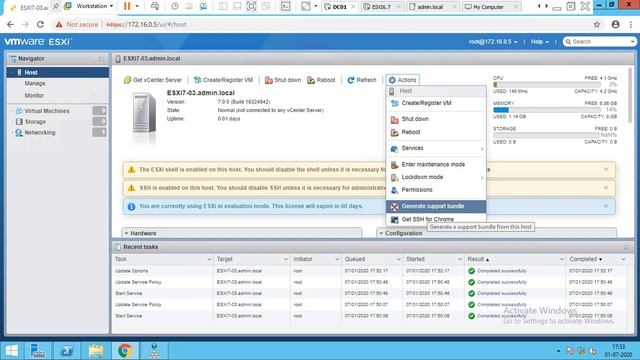Image resolution: width=640 pixels, height=360 pixels.
Task: Open the Task column dropdown
Action: click(x=209, y=259)
